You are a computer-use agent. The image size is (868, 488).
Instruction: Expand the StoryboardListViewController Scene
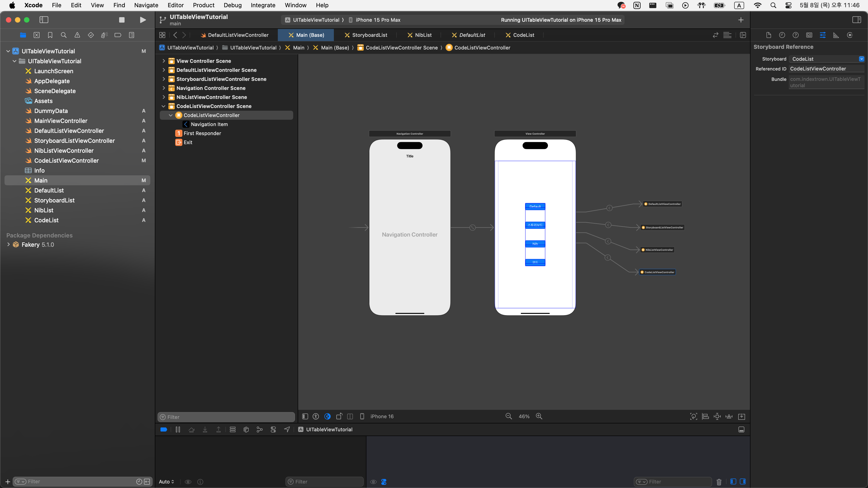[164, 79]
